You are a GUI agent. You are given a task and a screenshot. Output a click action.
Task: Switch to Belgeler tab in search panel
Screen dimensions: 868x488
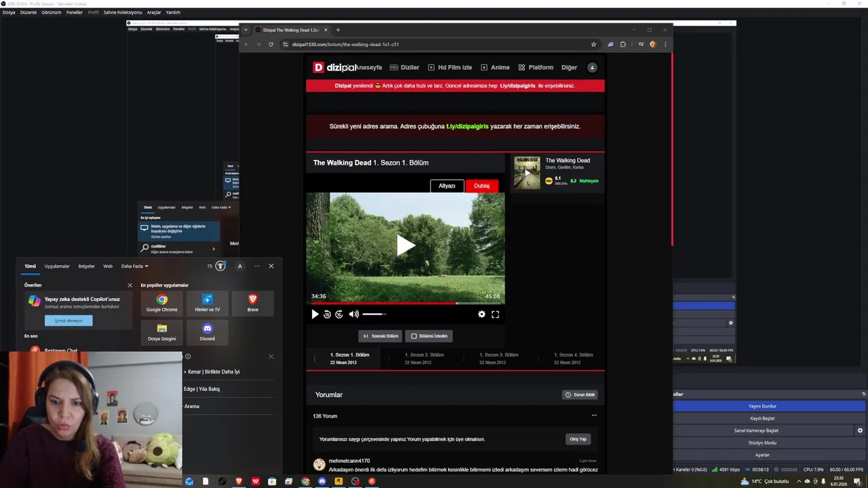click(87, 266)
